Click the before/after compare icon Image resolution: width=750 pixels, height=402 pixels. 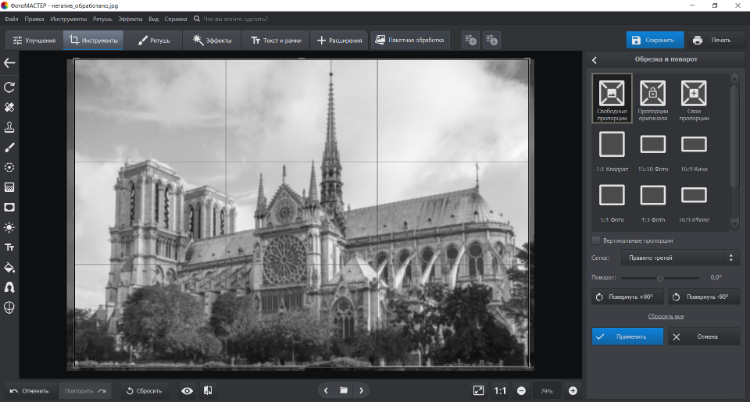(208, 390)
